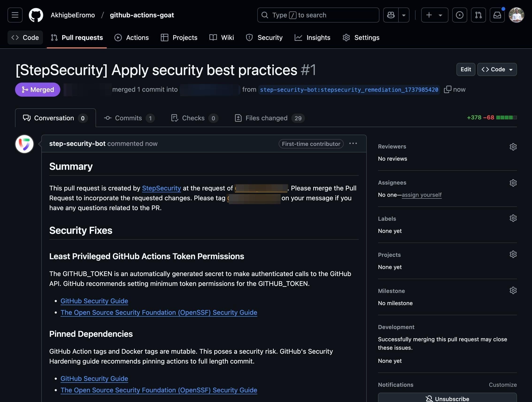Click Least Privileged GitHub Actions Token Permissions heading
This screenshot has height=402, width=532.
pyautogui.click(x=147, y=256)
